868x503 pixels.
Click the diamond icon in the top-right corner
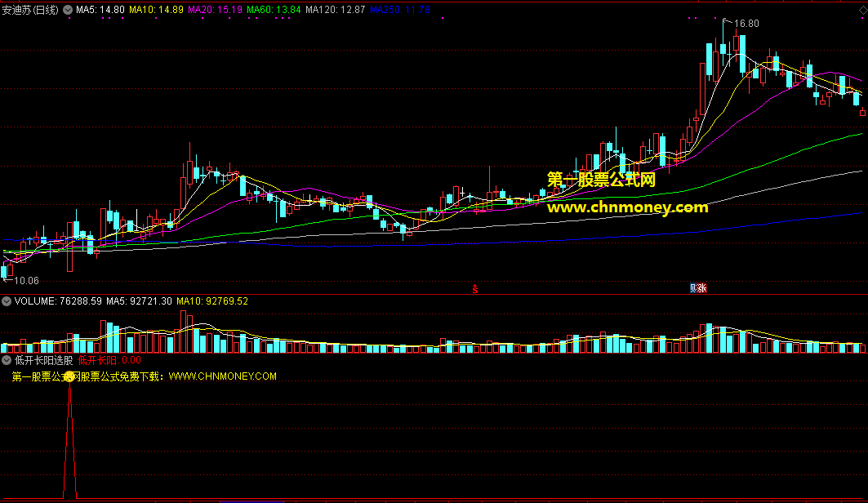862,11
